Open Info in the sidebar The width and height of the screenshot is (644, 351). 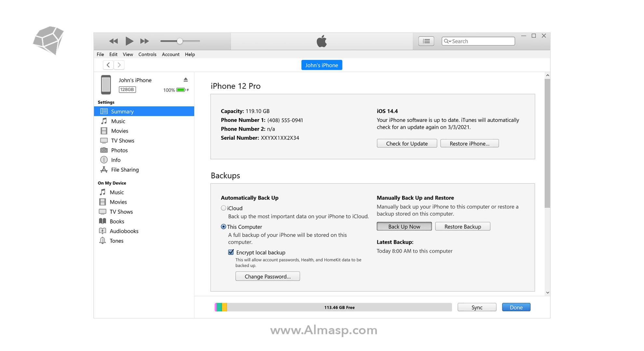(144, 160)
